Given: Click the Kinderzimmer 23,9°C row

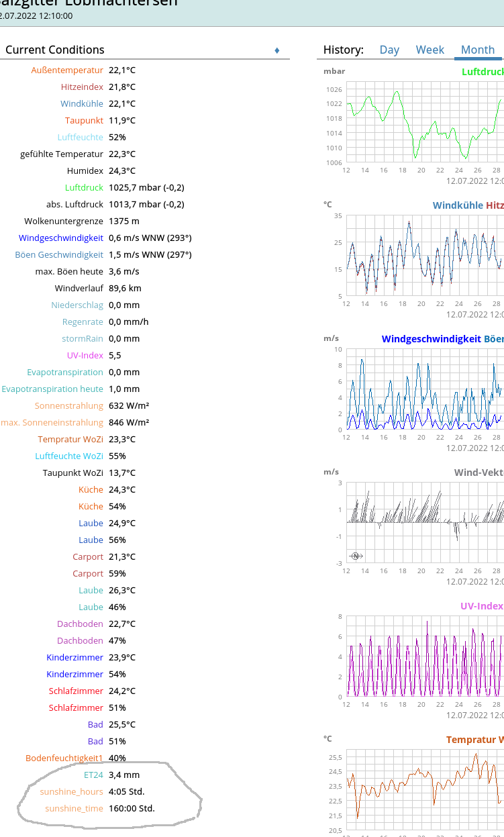Looking at the screenshot, I should click(91, 657).
